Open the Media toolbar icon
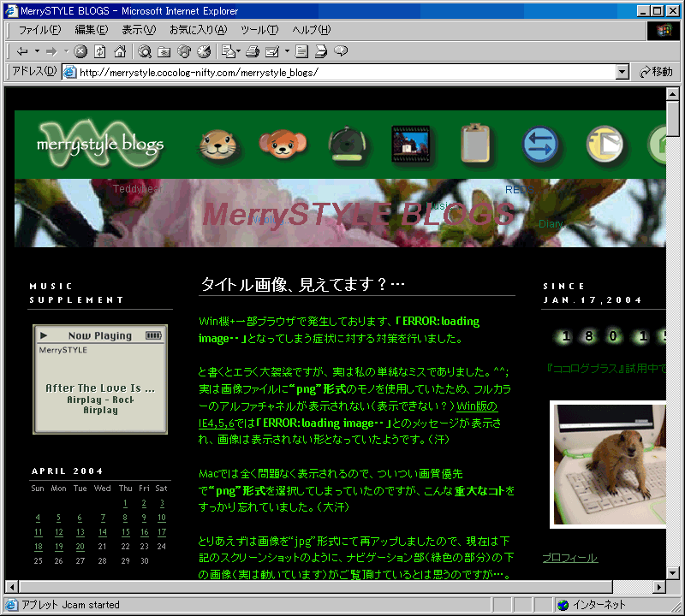The width and height of the screenshot is (685, 616). click(x=184, y=51)
